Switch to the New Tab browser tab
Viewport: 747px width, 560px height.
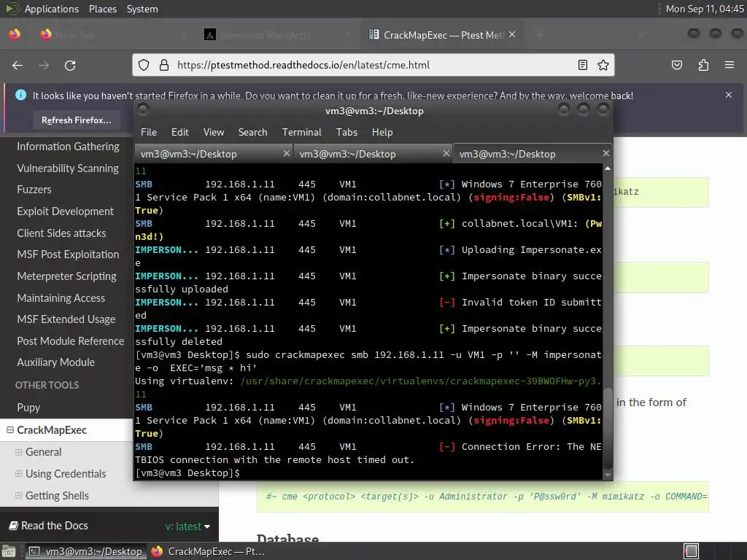(115, 35)
